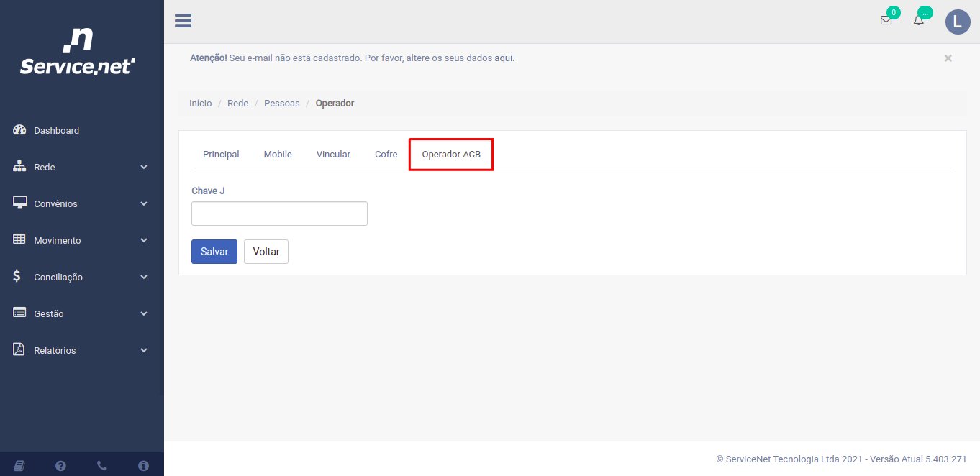980x476 pixels.
Task: Click the book icon in sidebar footer
Action: [19, 465]
